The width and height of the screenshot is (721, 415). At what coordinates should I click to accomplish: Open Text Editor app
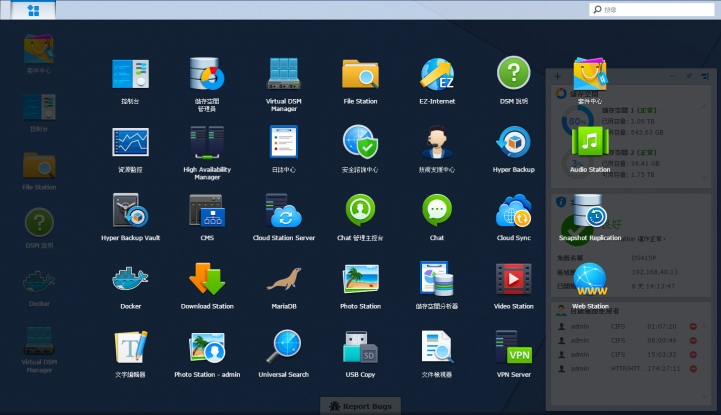131,347
